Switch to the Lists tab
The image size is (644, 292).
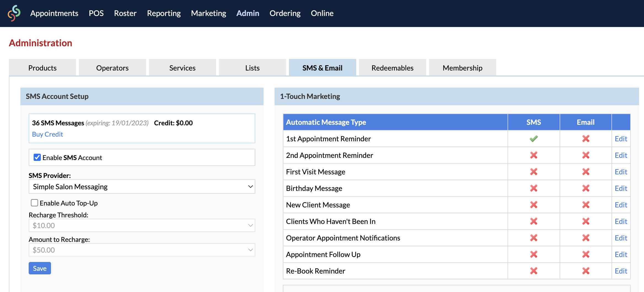click(253, 67)
